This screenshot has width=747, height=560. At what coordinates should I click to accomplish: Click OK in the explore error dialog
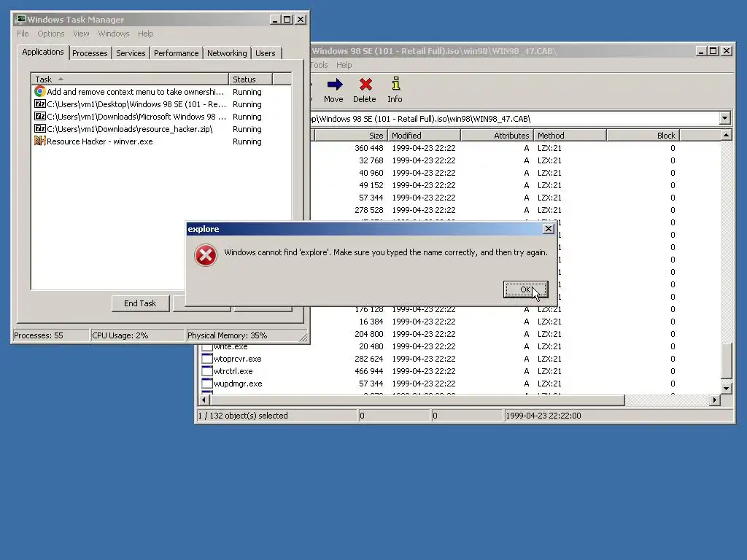click(525, 289)
